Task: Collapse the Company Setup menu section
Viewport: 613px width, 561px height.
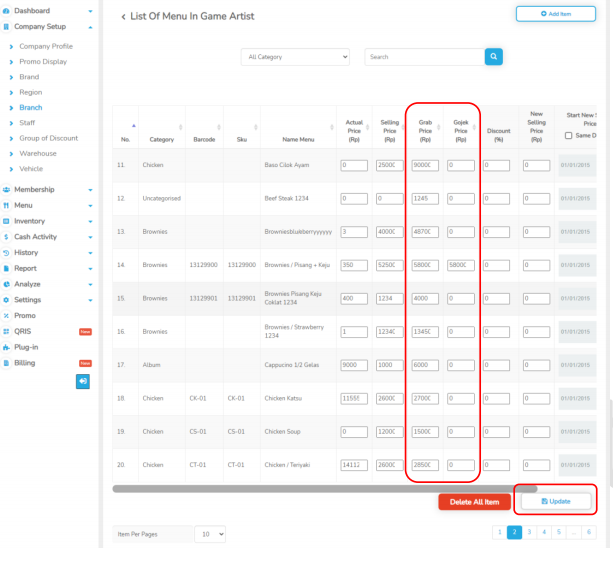Action: point(92,26)
